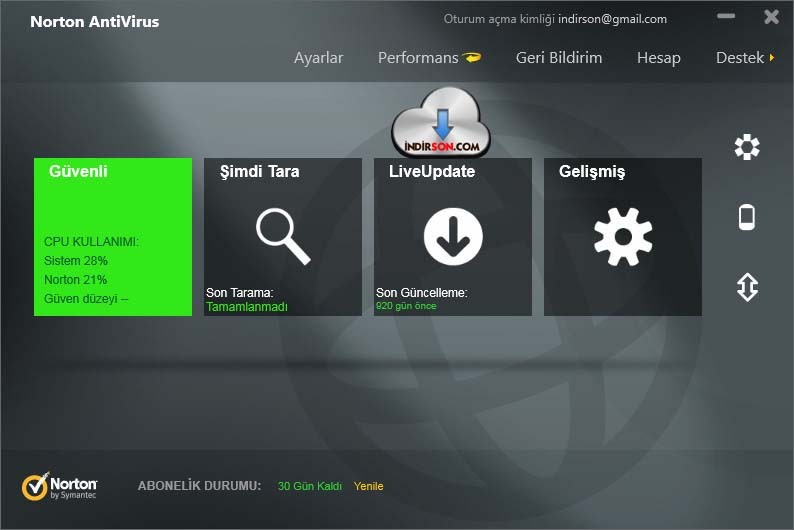Open the Hesap menu
794x530 pixels.
(x=659, y=58)
